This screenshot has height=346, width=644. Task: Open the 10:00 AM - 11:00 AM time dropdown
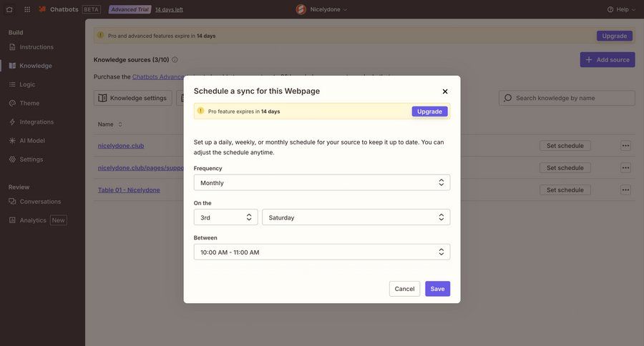(x=321, y=252)
